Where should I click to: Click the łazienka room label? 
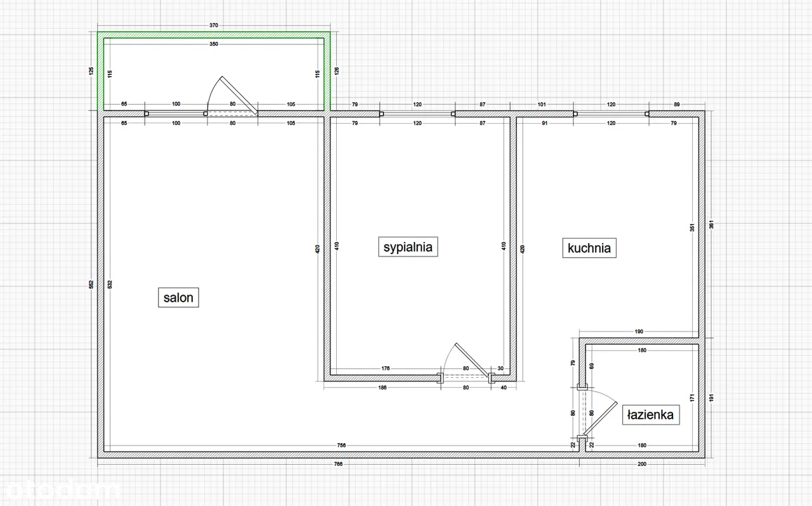[651, 415]
